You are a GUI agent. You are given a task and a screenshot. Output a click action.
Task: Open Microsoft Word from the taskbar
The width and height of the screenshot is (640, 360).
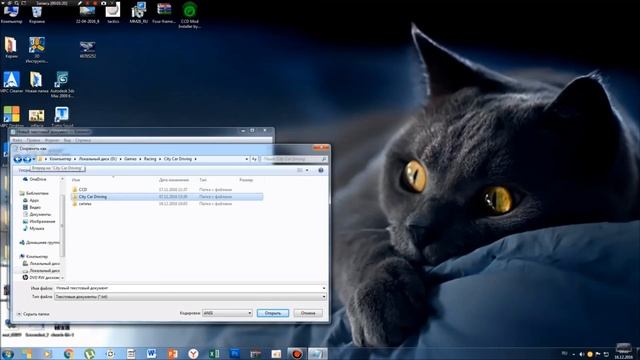tap(151, 353)
